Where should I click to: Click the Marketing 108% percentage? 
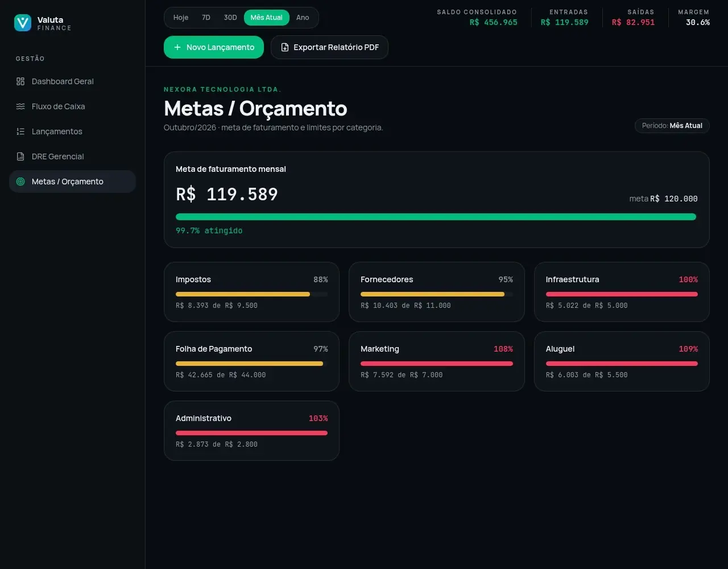point(503,349)
